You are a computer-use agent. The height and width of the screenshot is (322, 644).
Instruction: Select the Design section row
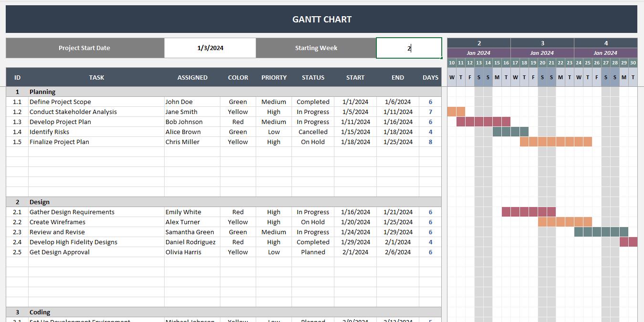(224, 202)
